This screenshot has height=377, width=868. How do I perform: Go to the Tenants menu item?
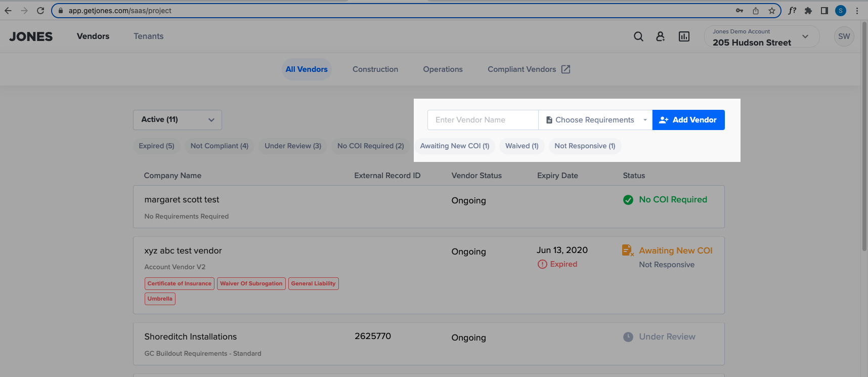point(148,36)
